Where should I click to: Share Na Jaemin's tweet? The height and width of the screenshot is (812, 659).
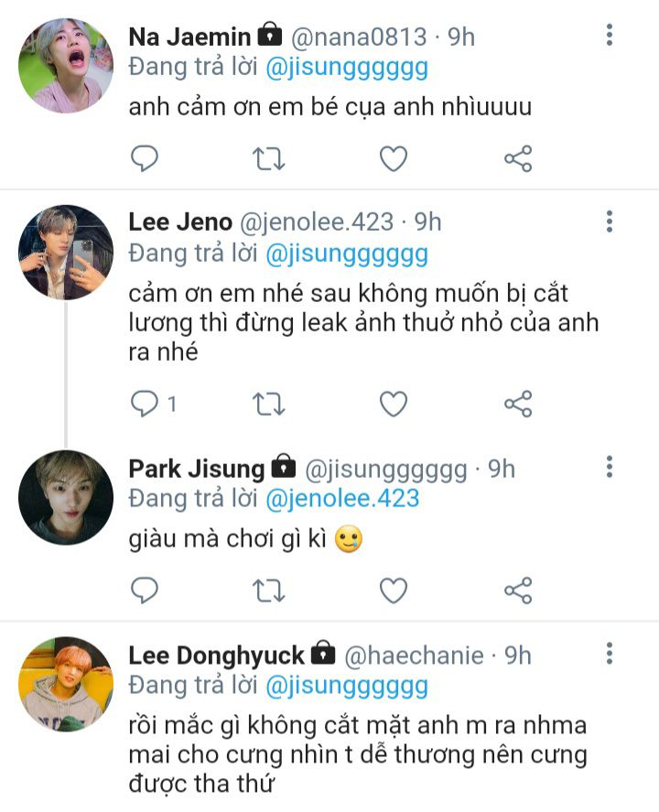tap(518, 159)
